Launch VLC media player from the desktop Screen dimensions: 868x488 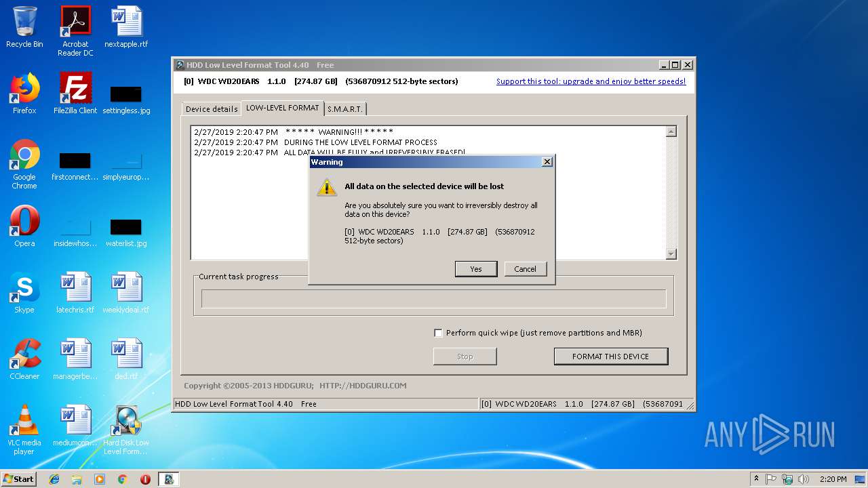(24, 430)
